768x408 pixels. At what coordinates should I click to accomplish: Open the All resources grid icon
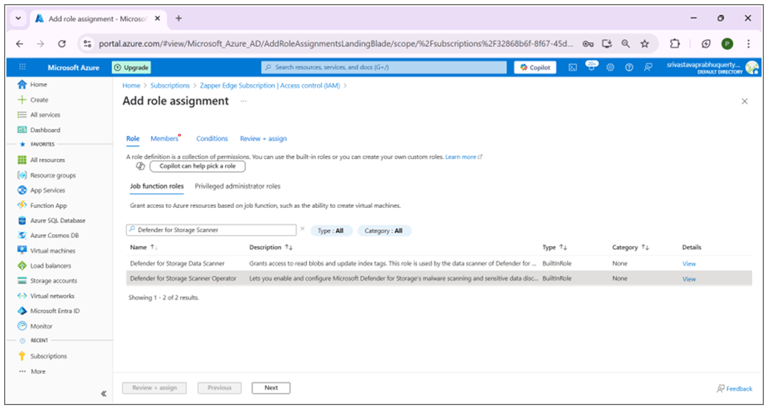pos(22,160)
